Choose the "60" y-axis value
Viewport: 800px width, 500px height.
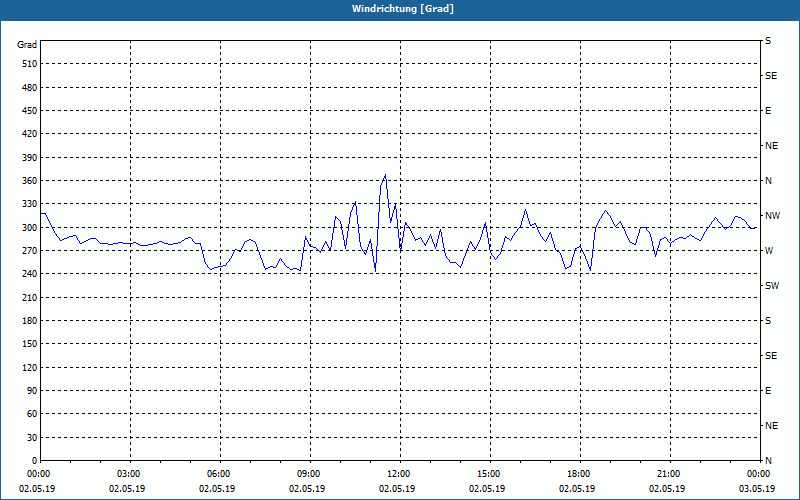32,414
